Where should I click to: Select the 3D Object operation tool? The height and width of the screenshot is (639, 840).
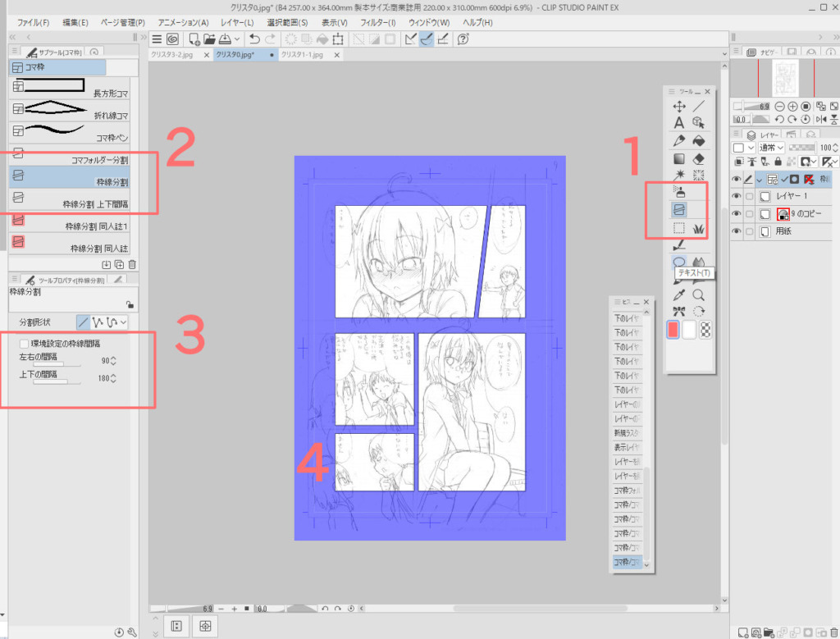click(699, 123)
